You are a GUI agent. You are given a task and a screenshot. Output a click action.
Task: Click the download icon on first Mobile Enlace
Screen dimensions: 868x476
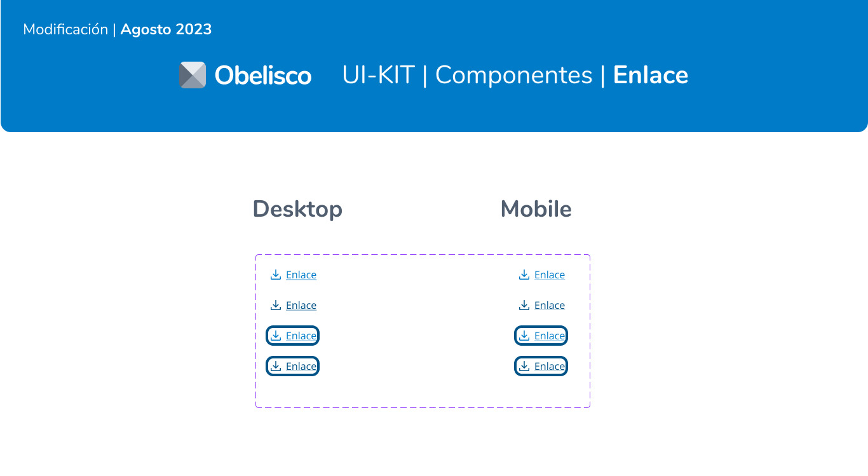click(524, 275)
